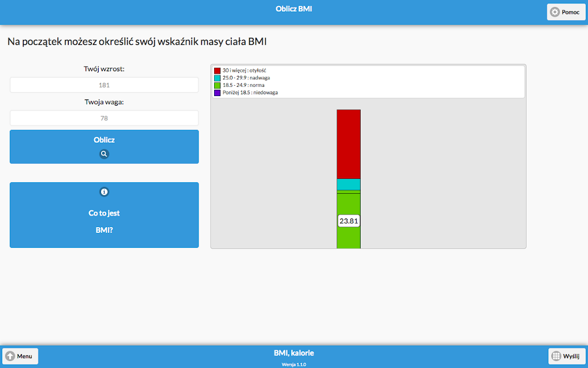The width and height of the screenshot is (588, 368).
Task: Calculate BMI with the Oblicz button
Action: click(x=105, y=147)
